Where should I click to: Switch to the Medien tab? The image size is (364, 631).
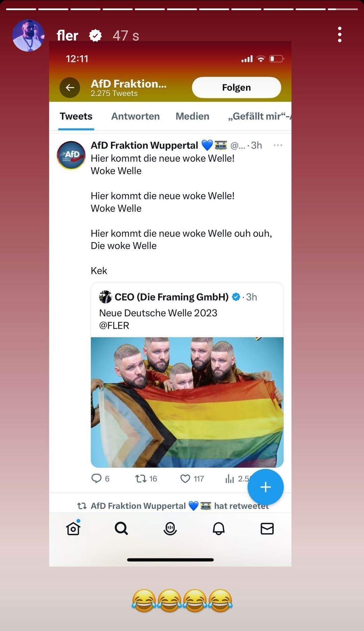click(192, 116)
